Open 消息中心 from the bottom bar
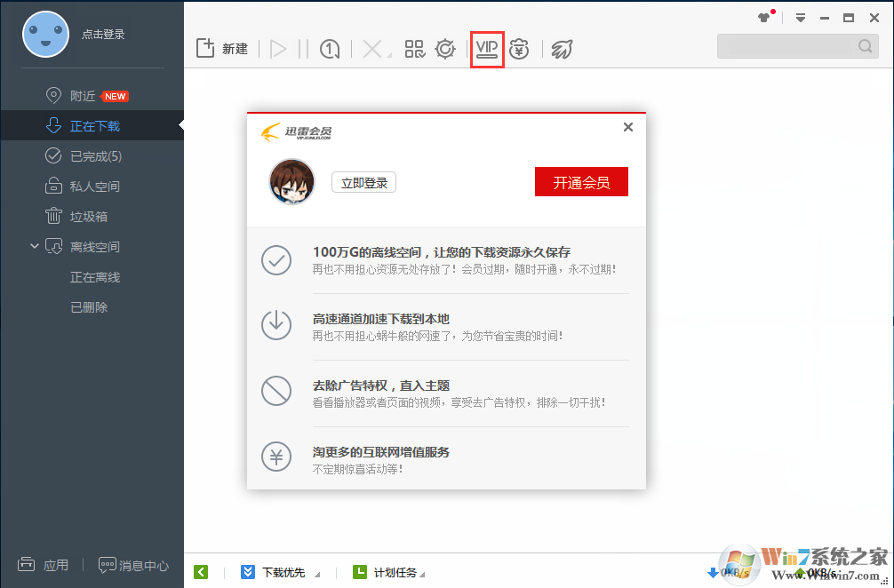The height and width of the screenshot is (588, 894). pyautogui.click(x=133, y=565)
